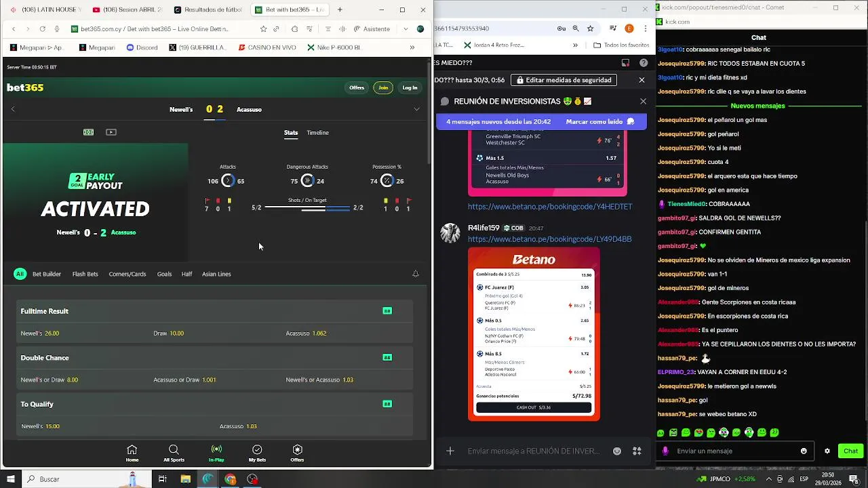This screenshot has height=488, width=868.
Task: Click the notification bell in bet365 markets
Action: point(416,274)
